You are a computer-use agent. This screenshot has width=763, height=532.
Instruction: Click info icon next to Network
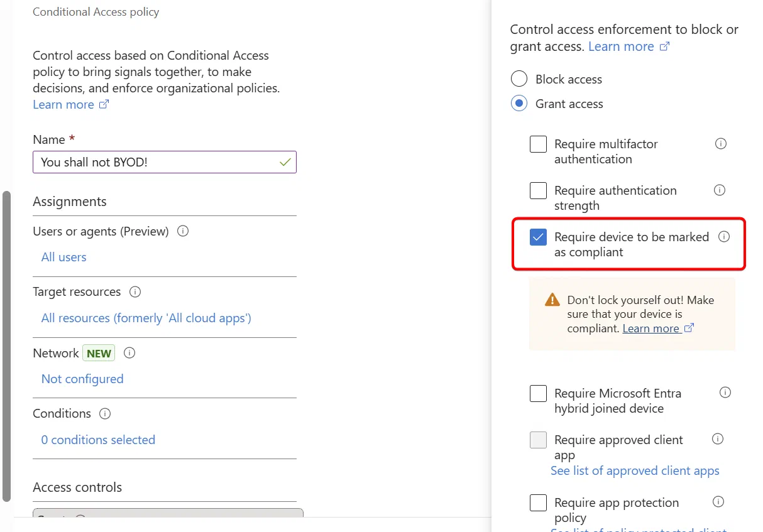(x=129, y=353)
